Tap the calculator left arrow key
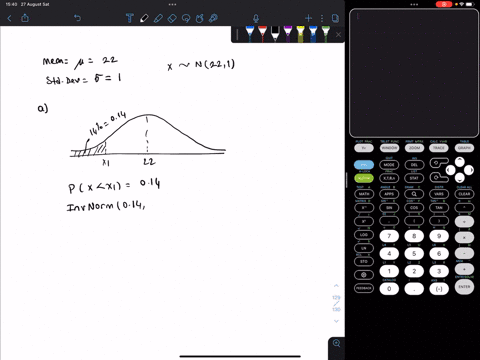This screenshot has height=360, width=480. [450, 170]
